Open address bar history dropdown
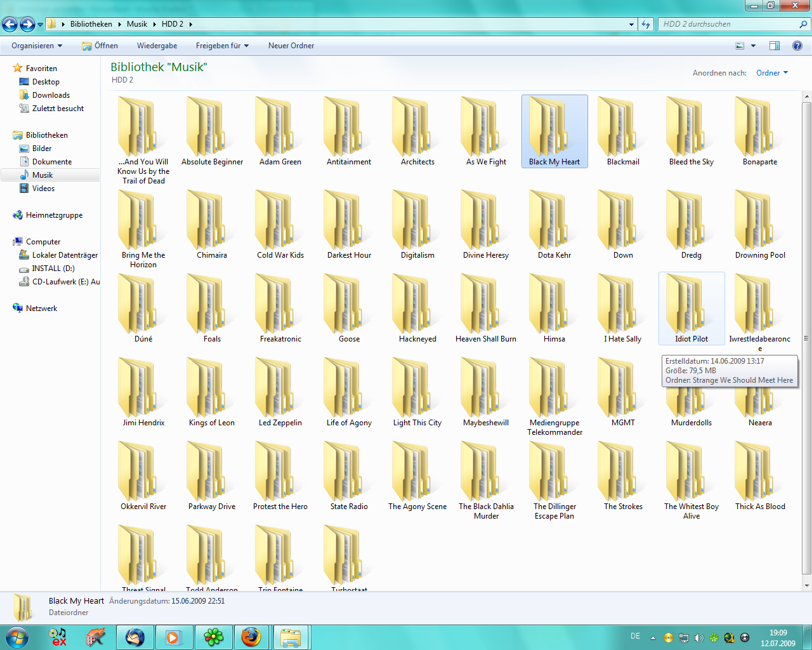The image size is (812, 650). [x=631, y=24]
